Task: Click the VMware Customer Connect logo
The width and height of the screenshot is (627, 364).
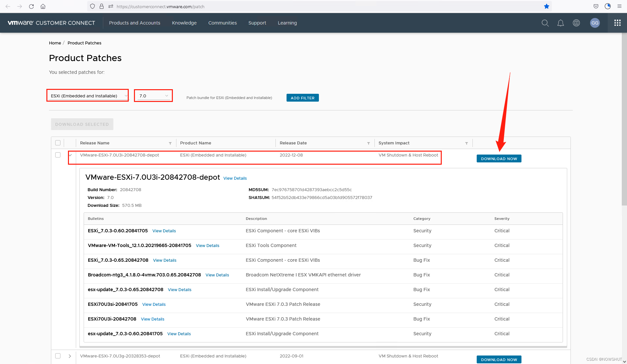Action: click(51, 23)
